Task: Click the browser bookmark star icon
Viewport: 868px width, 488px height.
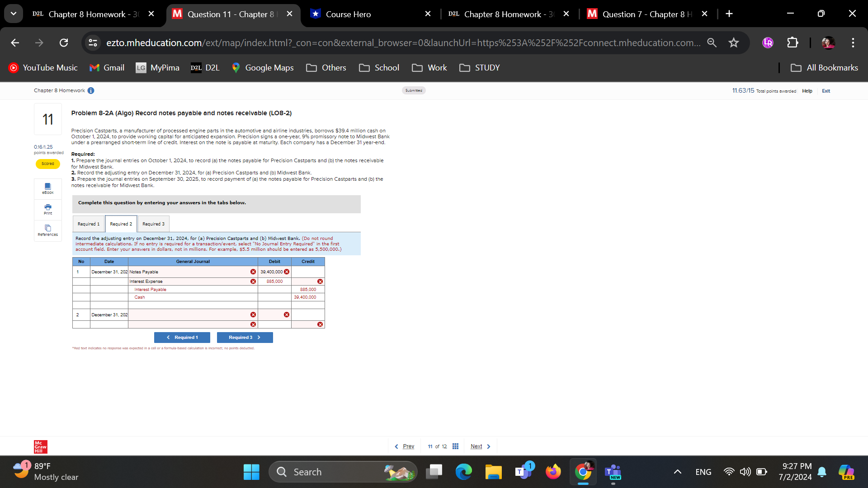Action: point(733,43)
